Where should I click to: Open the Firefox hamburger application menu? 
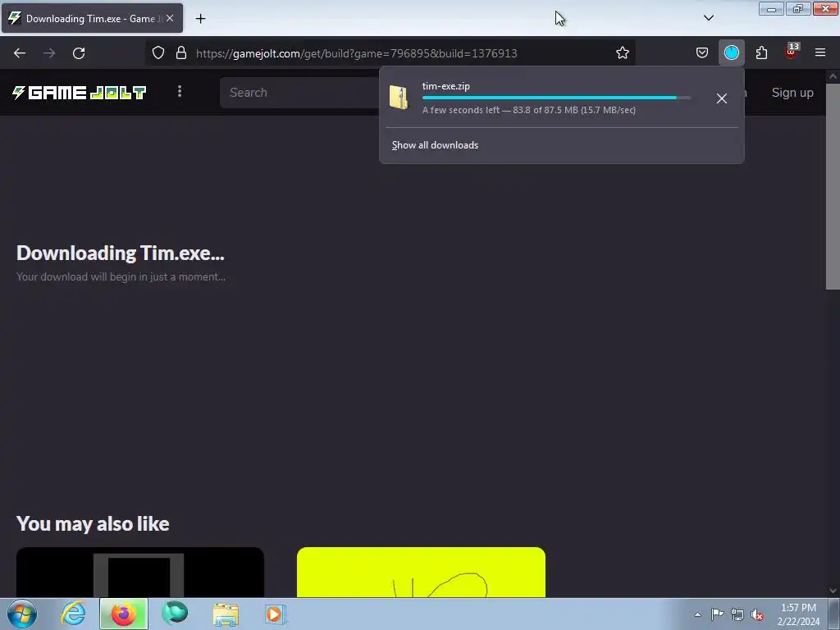point(820,52)
